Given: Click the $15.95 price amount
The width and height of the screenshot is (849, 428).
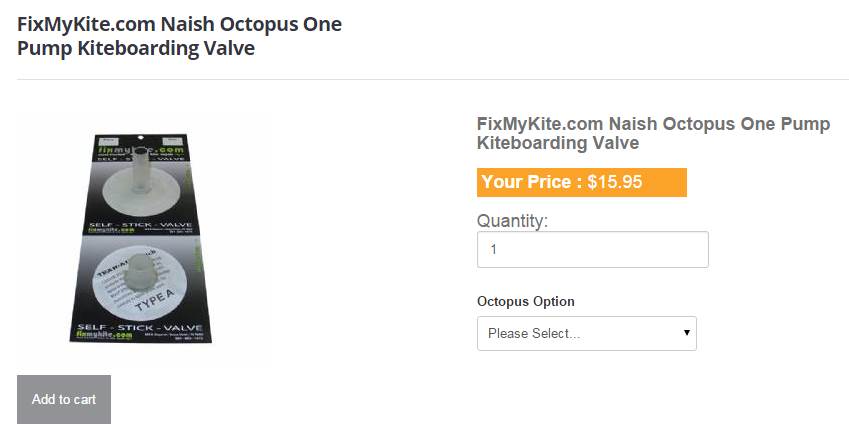Looking at the screenshot, I should tap(614, 182).
